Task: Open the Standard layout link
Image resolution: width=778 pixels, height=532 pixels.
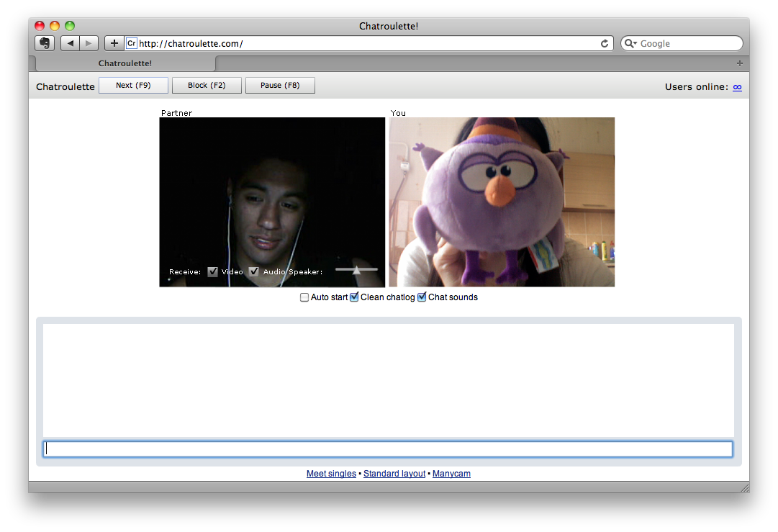Action: (x=394, y=474)
